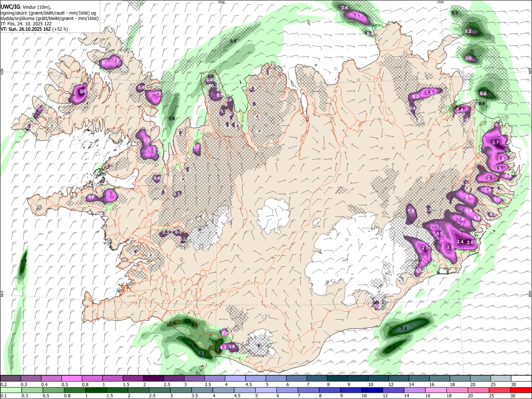
Task: Click the '0.4' label on the upper snow scale
Action: point(44,384)
